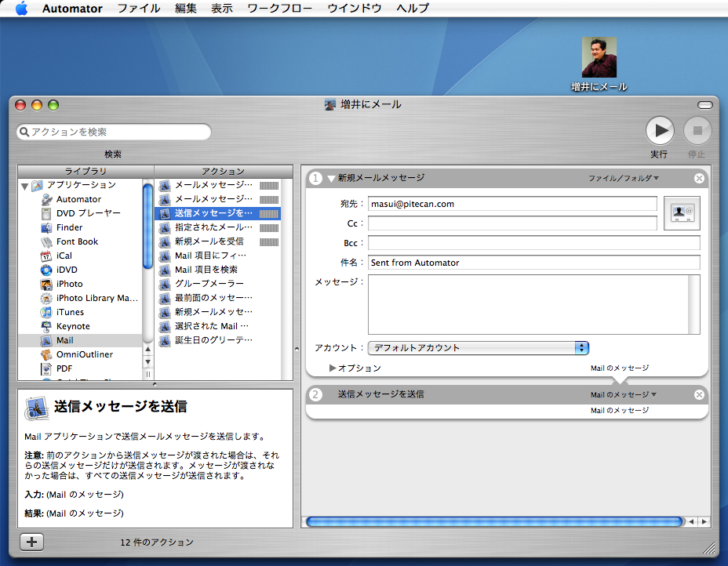Click the ライブラリ column header
This screenshot has width=728, height=566.
tap(86, 171)
